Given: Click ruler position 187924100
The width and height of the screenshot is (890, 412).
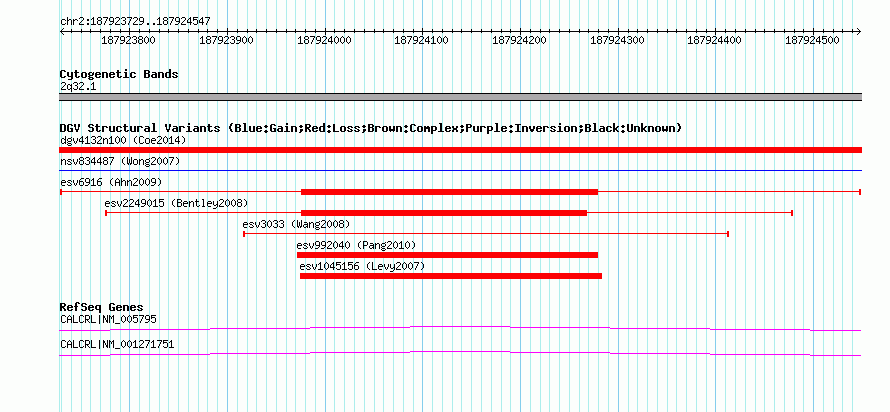Looking at the screenshot, I should click(x=422, y=40).
